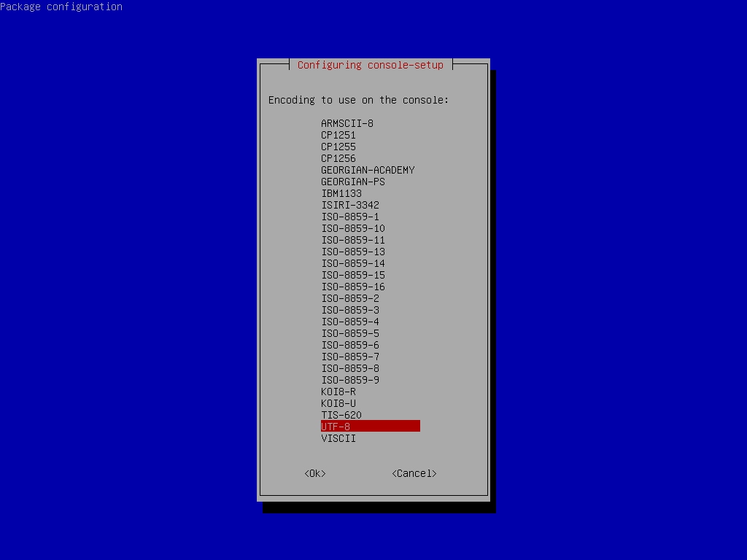Pick the CP1256 encoding entry

(338, 158)
